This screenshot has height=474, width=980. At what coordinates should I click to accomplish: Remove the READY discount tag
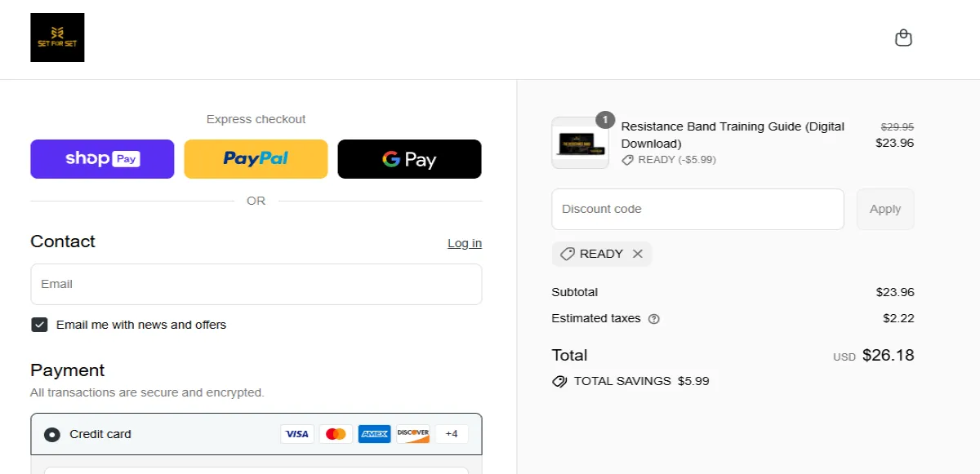(x=638, y=254)
